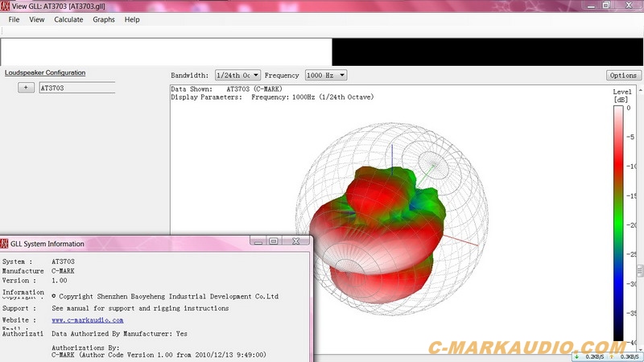Maximize the GLL System Information dialog

[274, 241]
